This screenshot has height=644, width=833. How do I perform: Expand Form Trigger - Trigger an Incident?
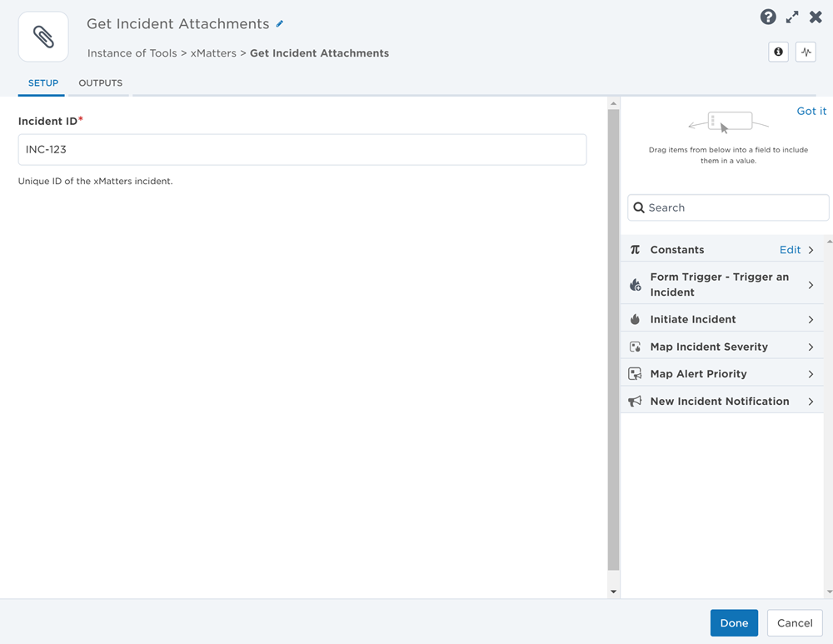click(811, 285)
